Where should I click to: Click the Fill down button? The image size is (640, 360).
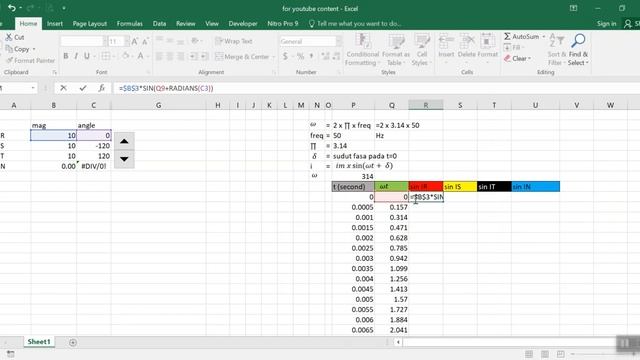pyautogui.click(x=513, y=47)
